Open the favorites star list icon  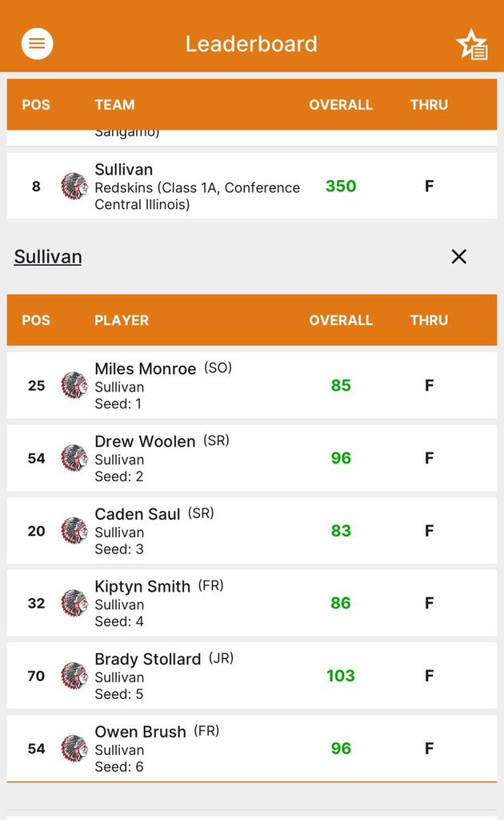click(471, 45)
